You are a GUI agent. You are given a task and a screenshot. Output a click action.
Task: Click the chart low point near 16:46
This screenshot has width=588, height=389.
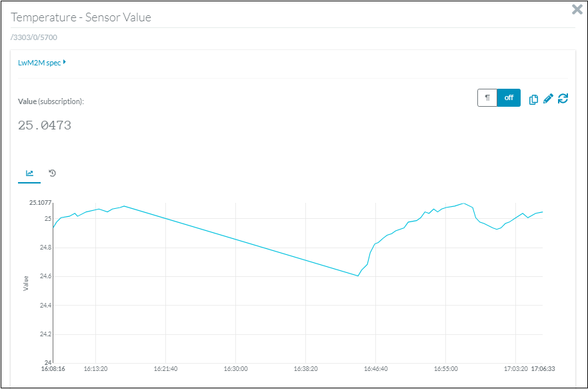pos(359,276)
